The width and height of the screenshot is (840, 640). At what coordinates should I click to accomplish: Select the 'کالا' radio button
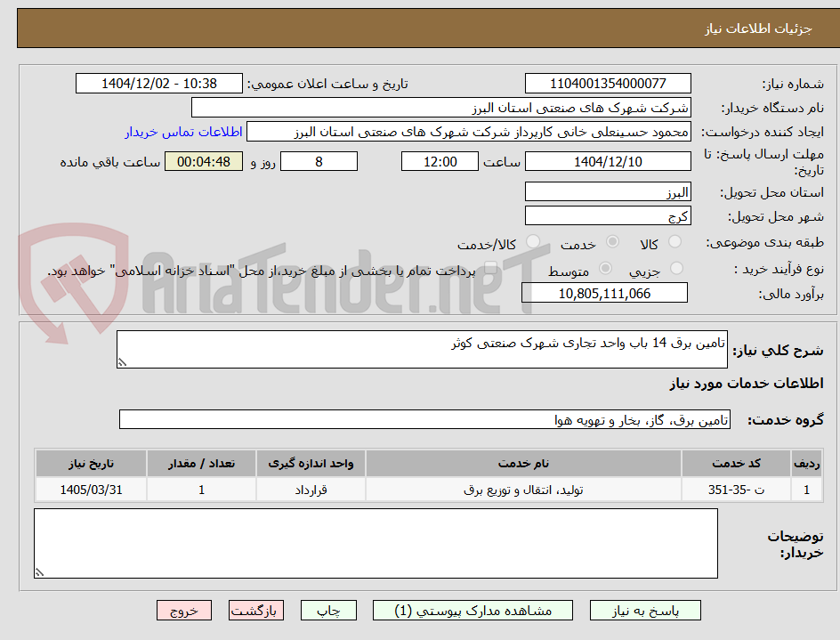675,242
